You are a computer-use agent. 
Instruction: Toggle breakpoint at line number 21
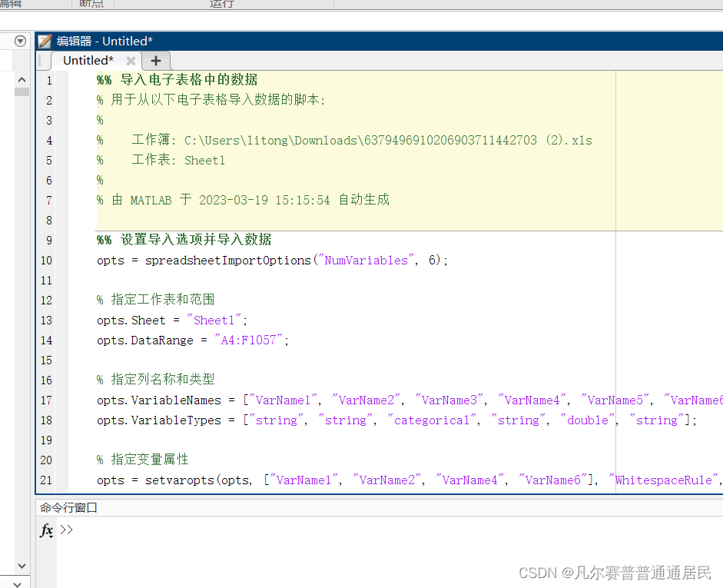48,480
